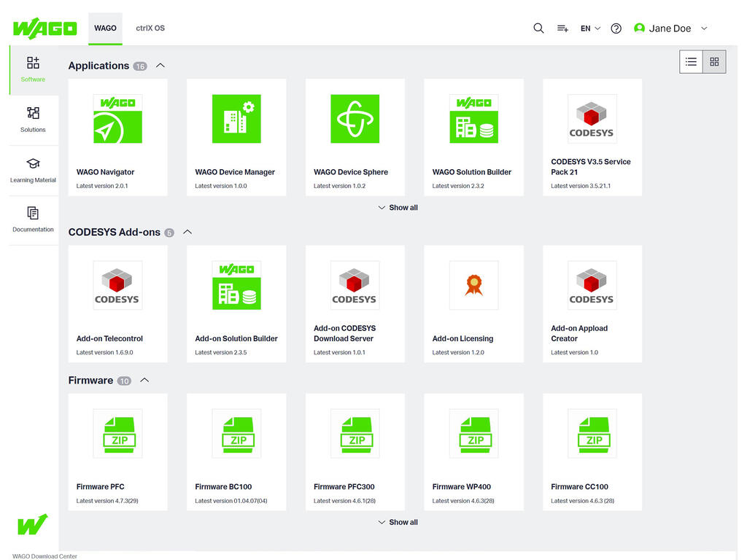Click the green W logo at sidebar bottom
The height and width of the screenshot is (560, 747).
(x=32, y=524)
